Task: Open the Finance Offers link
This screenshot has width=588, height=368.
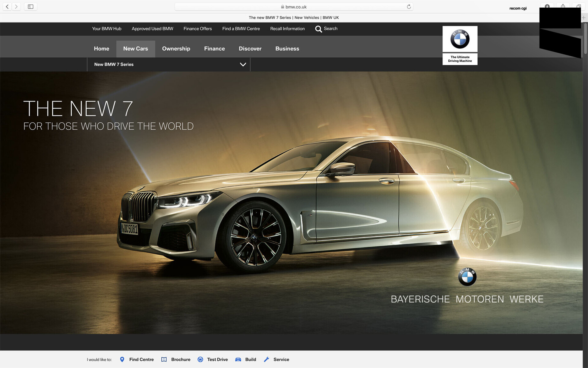Action: click(x=198, y=29)
